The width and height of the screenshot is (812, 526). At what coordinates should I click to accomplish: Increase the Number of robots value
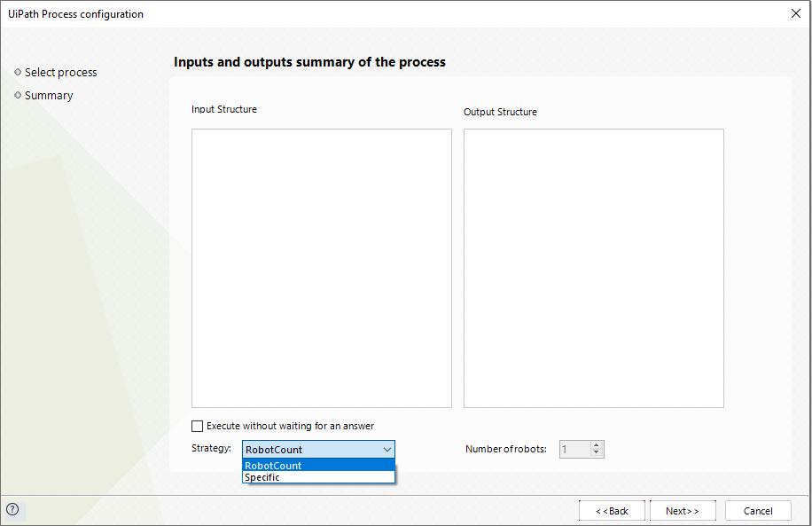point(597,445)
